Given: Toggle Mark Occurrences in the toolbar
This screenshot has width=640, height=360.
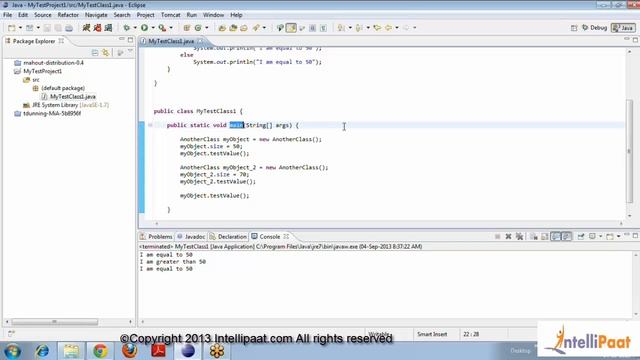Looking at the screenshot, I should pyautogui.click(x=291, y=28).
